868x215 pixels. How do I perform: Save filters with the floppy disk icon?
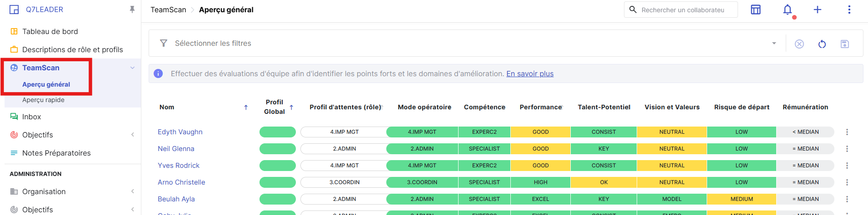pos(844,44)
